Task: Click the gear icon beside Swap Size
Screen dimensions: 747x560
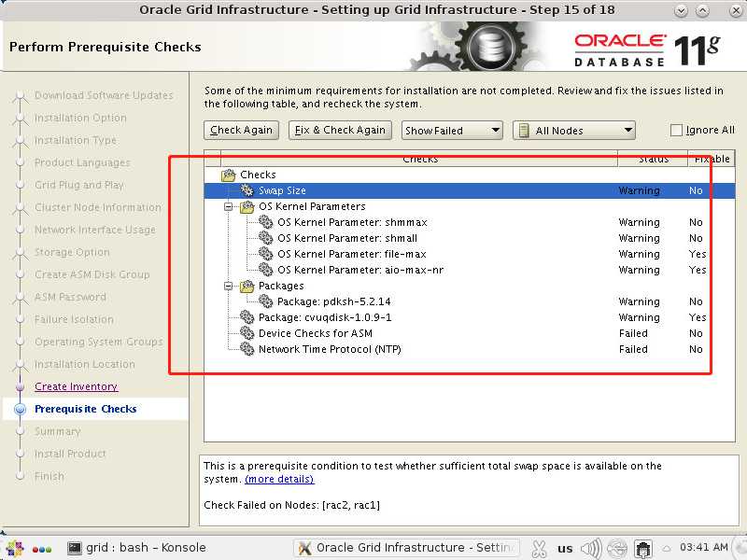Action: (x=247, y=190)
